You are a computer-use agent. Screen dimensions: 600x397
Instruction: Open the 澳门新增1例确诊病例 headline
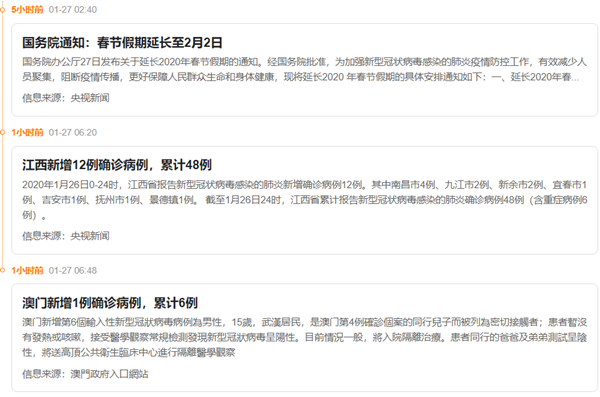coord(110,303)
